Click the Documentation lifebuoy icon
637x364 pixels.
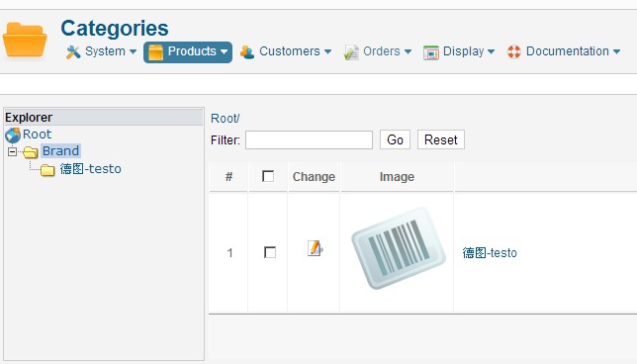514,52
